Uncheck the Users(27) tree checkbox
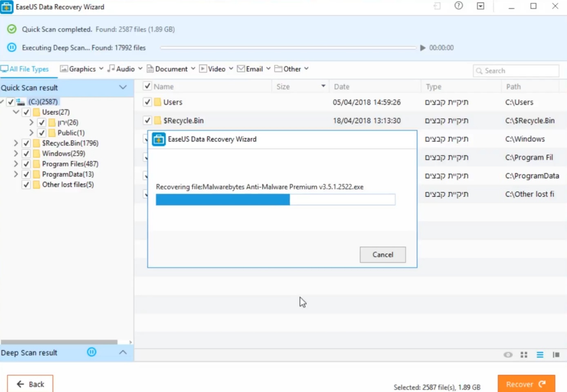This screenshot has width=567, height=392. pyautogui.click(x=26, y=112)
